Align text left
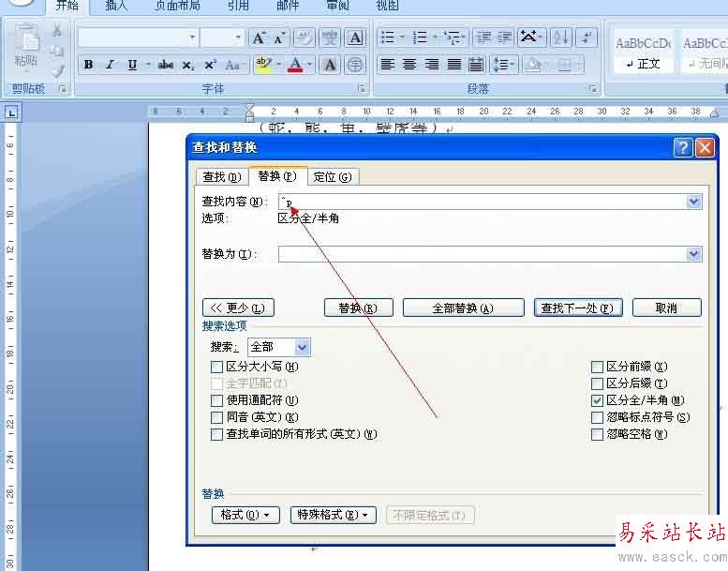 pos(387,65)
